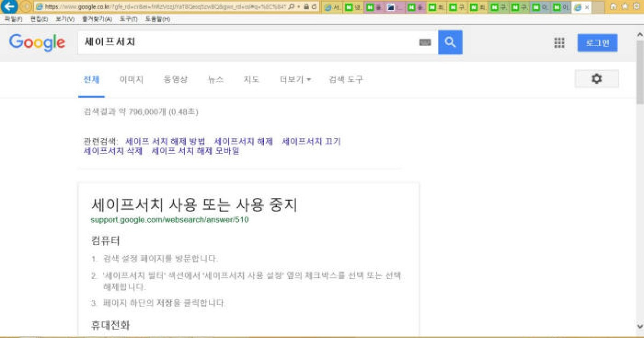Open browser Tools gear icon at top right
Screen dimensions: 644x338
pos(635,7)
